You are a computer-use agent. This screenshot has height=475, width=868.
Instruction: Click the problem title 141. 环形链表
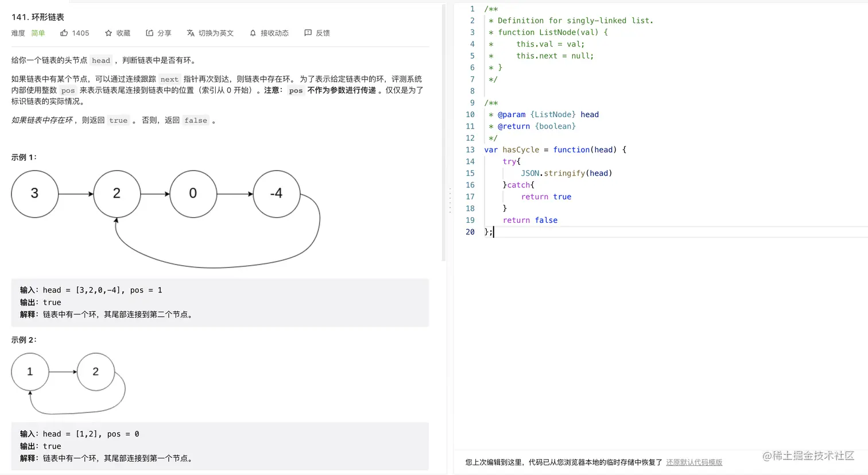[x=38, y=17]
